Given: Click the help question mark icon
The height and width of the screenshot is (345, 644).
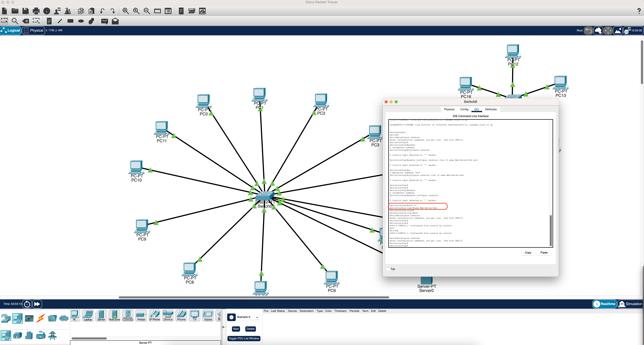Looking at the screenshot, I should [639, 11].
